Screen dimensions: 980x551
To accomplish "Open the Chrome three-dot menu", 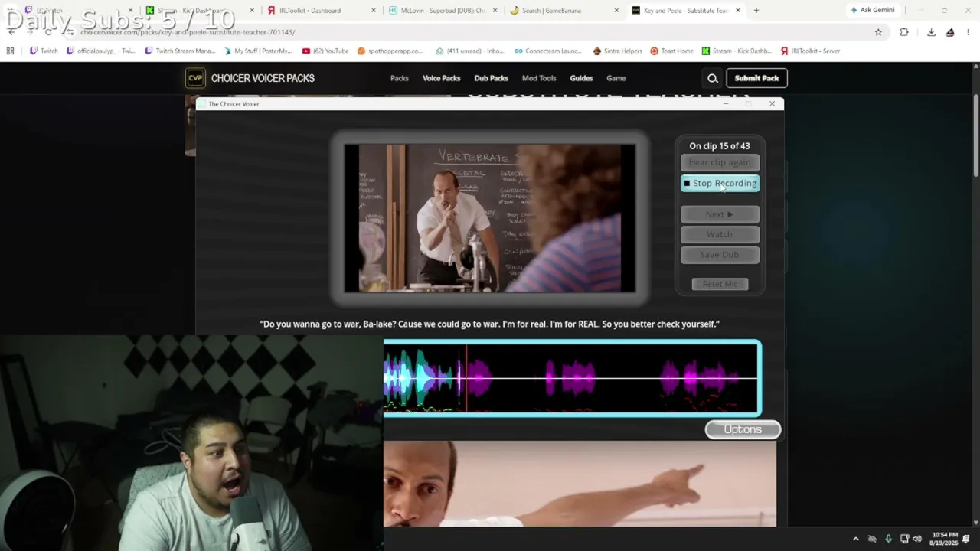I will coord(969,32).
